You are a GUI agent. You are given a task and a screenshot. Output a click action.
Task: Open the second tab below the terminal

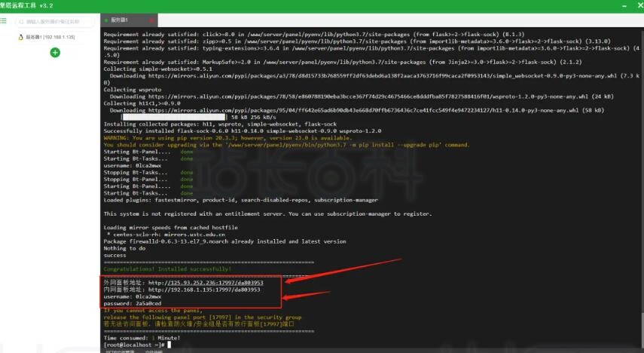tap(154, 351)
